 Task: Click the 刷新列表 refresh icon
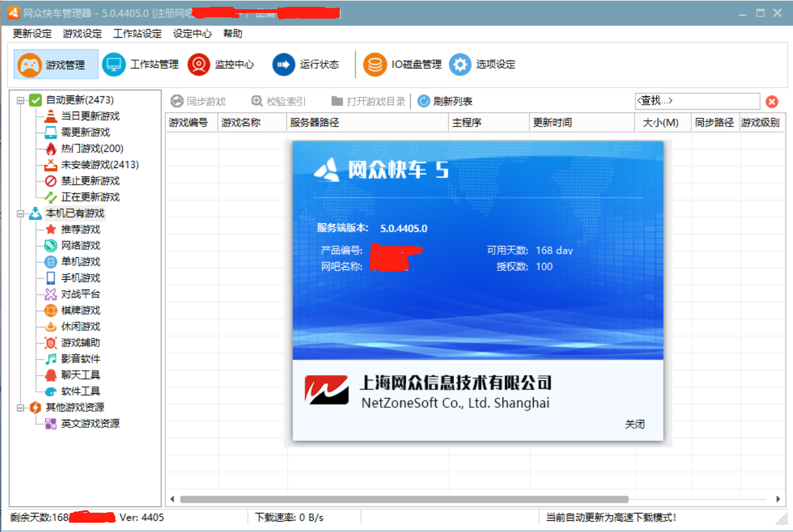pyautogui.click(x=423, y=101)
